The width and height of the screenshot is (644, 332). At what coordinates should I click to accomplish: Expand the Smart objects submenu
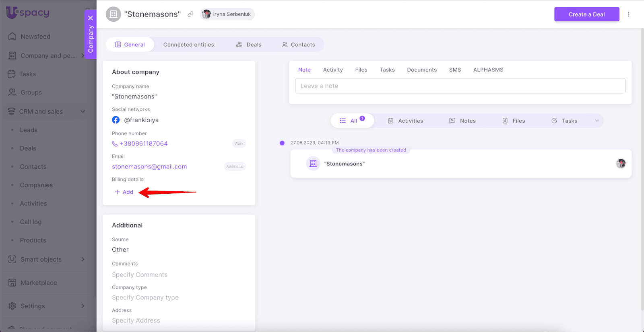click(x=83, y=259)
